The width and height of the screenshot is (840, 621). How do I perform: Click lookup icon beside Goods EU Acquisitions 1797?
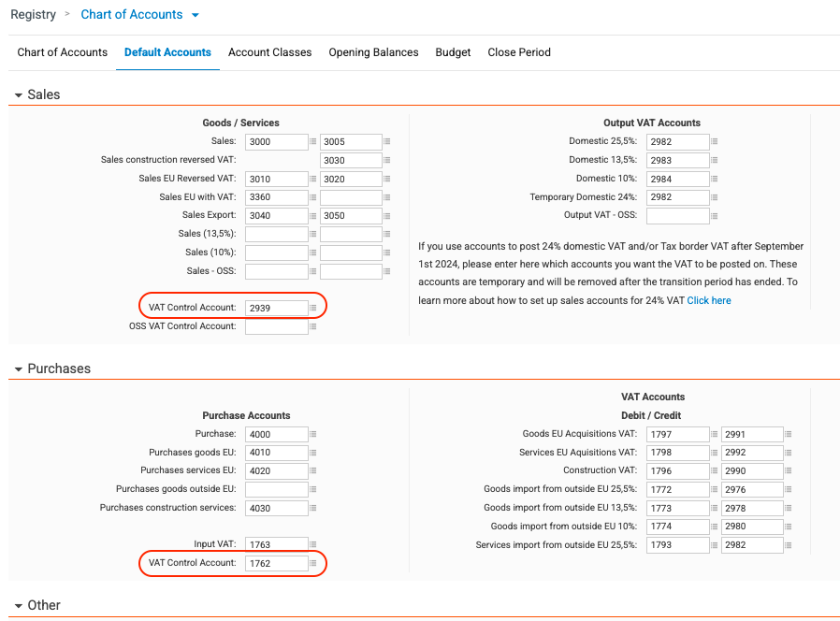(x=714, y=435)
